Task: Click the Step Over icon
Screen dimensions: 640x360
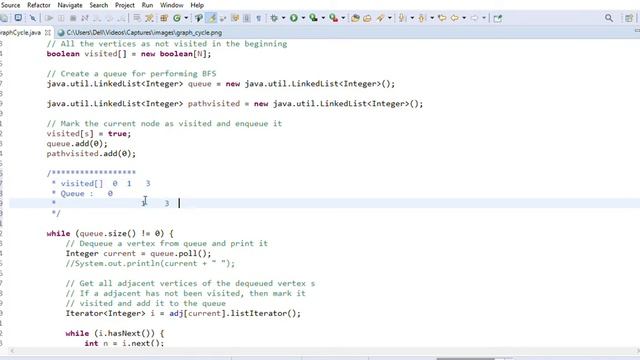Action: click(109, 18)
